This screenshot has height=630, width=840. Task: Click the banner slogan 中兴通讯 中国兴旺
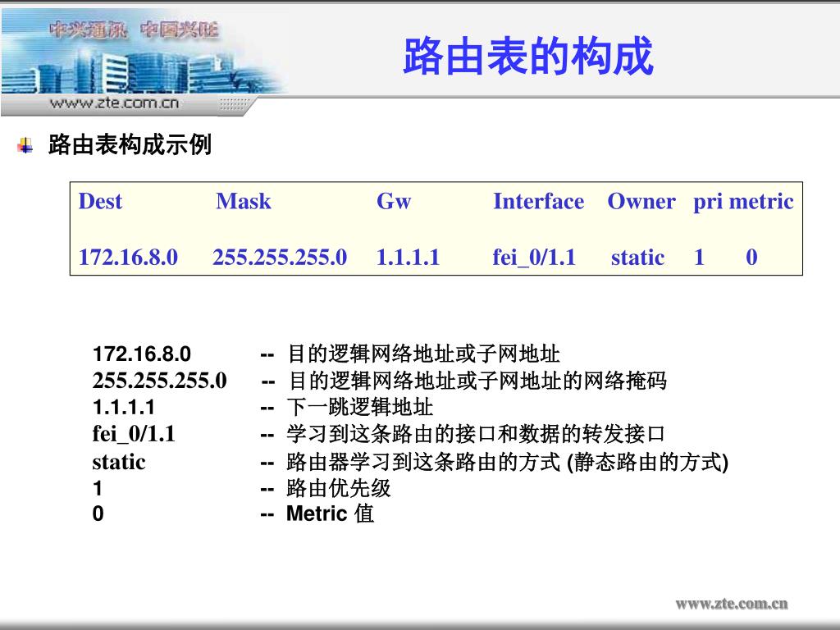click(134, 30)
